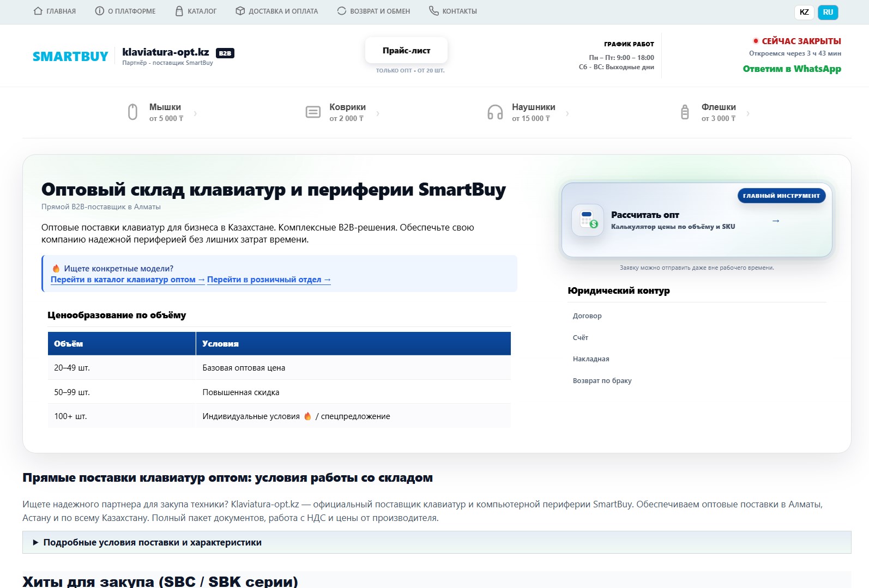
Task: Click the box icon beside Доставка и оплата
Action: pos(240,11)
